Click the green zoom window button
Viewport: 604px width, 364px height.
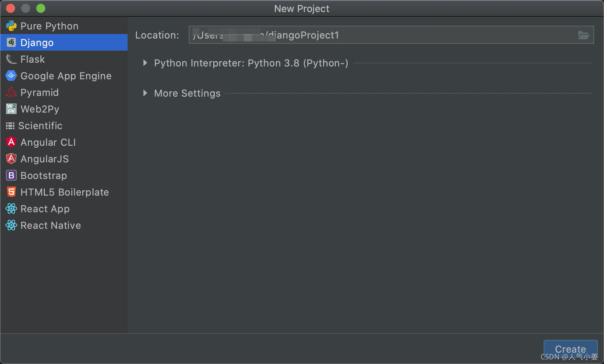pos(41,8)
